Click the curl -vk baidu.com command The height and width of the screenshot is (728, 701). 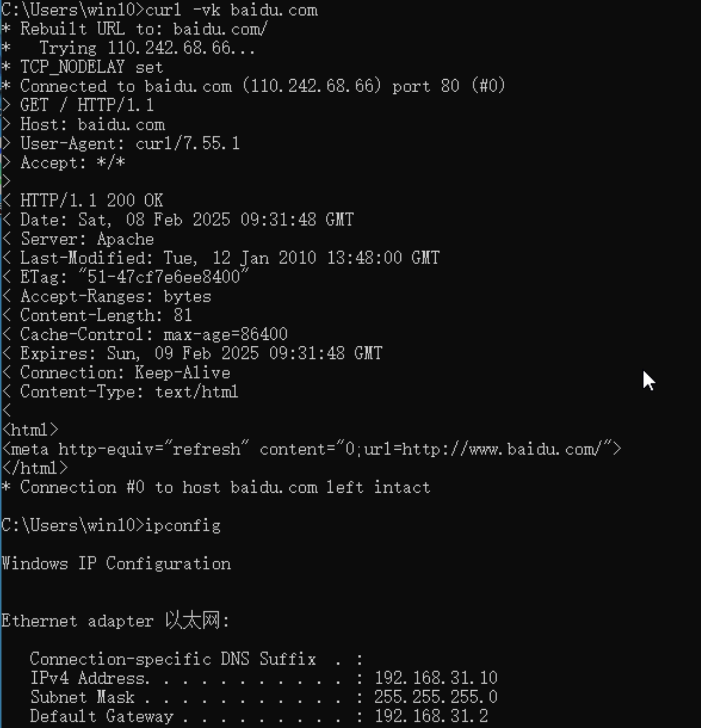tap(231, 10)
